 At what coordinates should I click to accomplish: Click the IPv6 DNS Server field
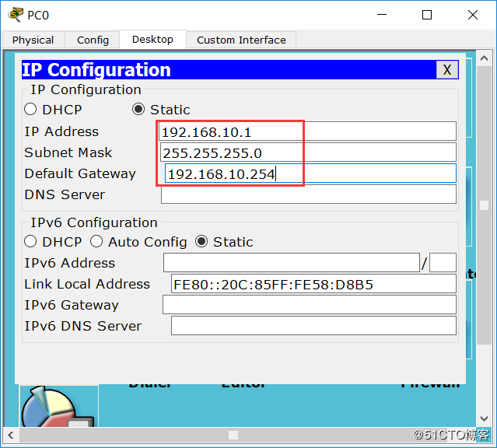point(313,326)
